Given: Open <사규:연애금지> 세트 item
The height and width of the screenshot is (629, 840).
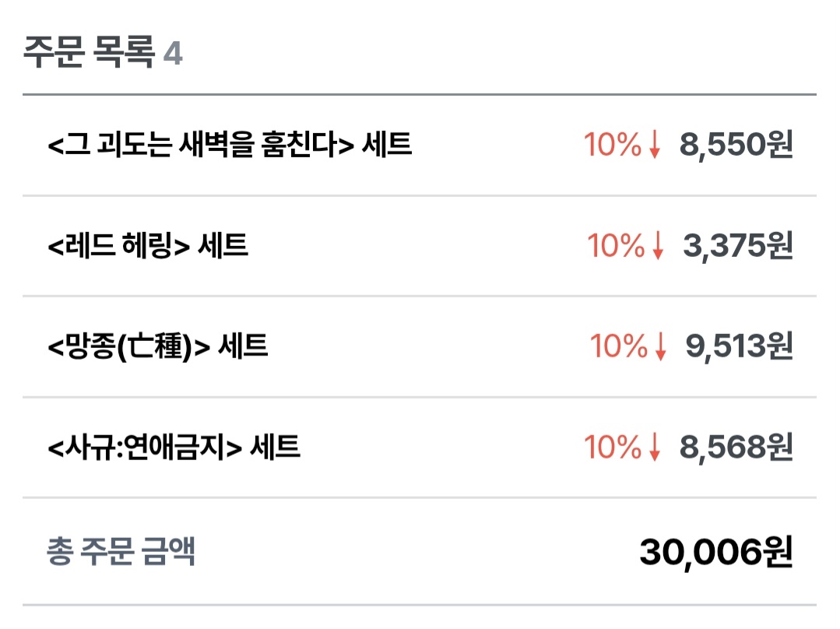Looking at the screenshot, I should point(174,447).
